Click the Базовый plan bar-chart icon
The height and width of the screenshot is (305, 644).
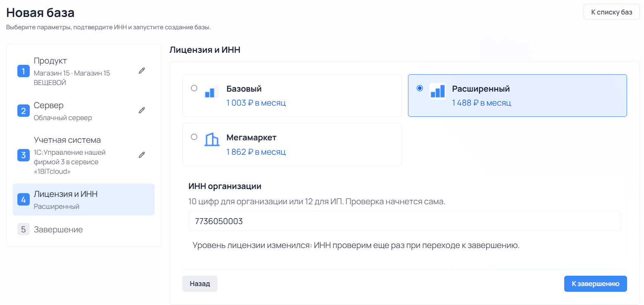(212, 91)
